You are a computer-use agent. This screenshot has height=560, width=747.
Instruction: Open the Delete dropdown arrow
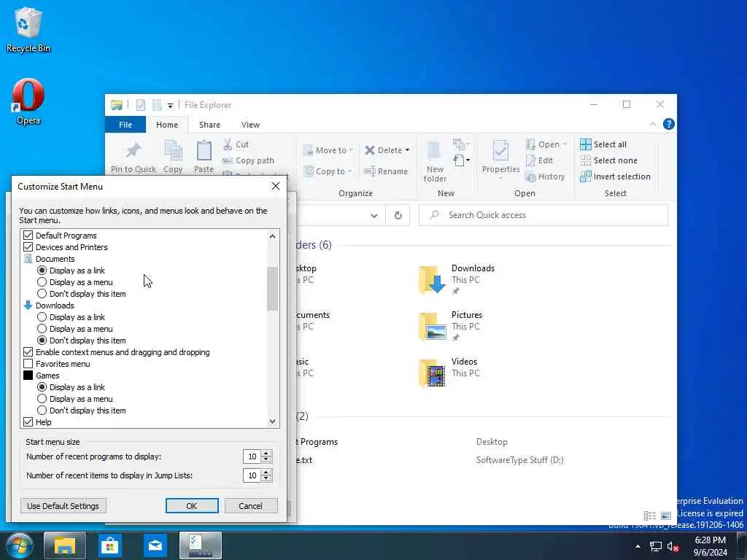[407, 150]
